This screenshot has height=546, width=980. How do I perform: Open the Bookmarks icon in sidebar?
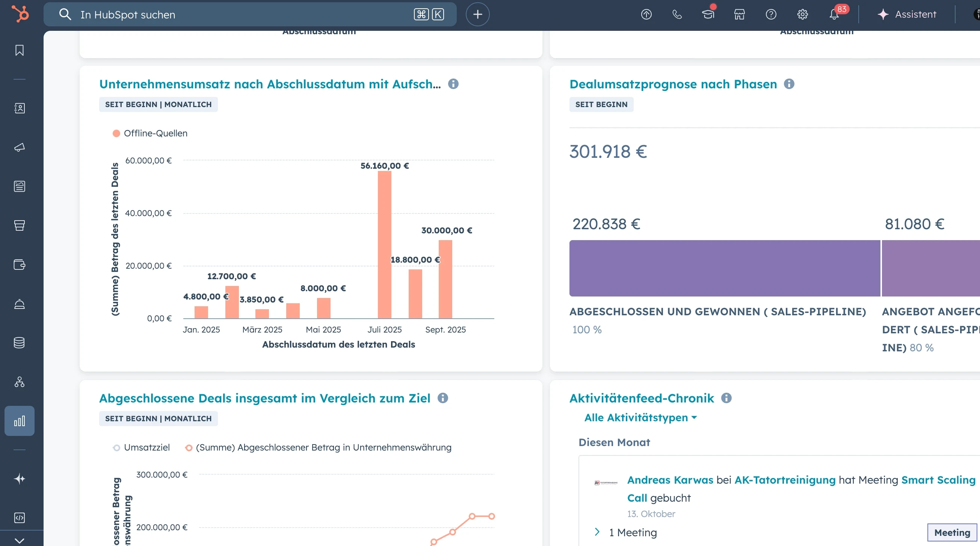click(19, 50)
